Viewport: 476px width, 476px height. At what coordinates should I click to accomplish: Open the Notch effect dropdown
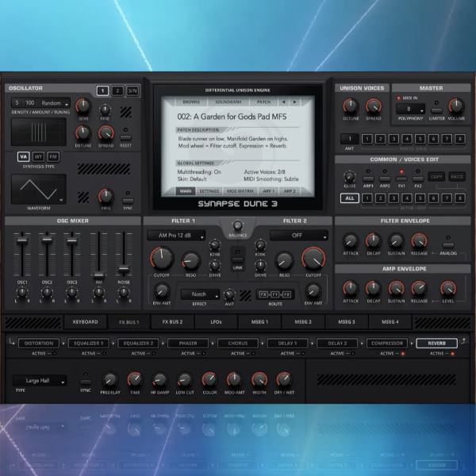[200, 294]
